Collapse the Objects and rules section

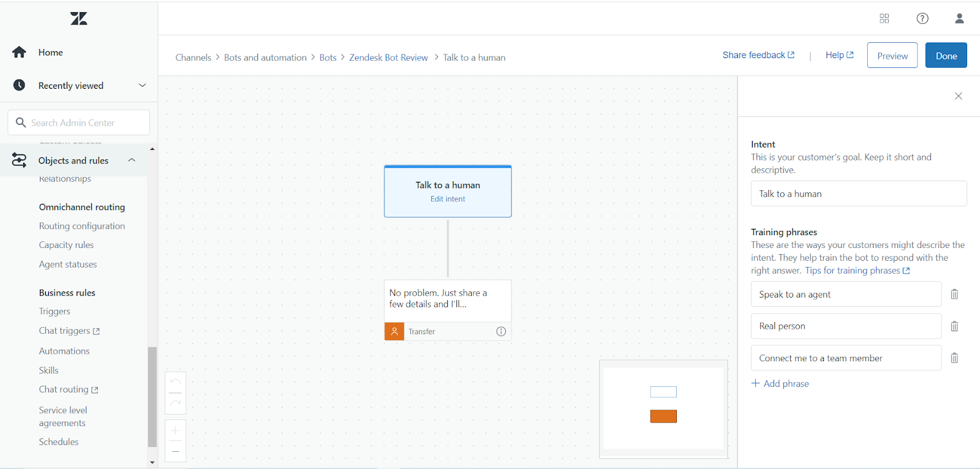click(132, 160)
